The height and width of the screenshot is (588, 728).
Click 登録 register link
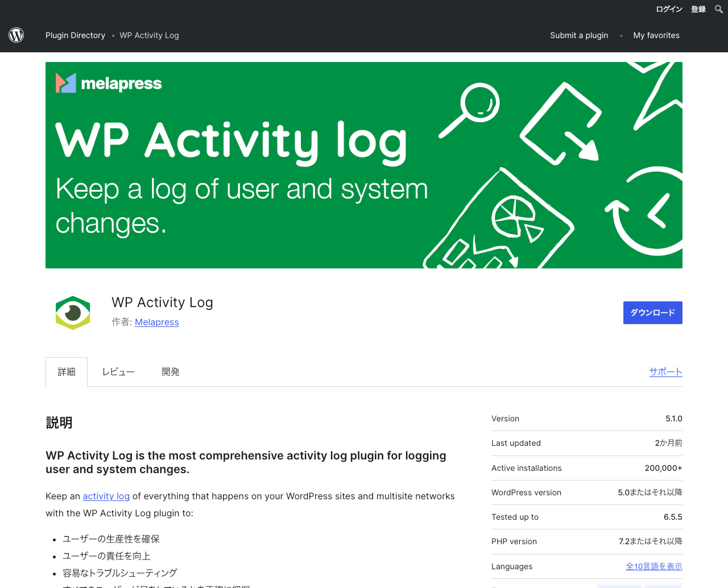pos(698,9)
